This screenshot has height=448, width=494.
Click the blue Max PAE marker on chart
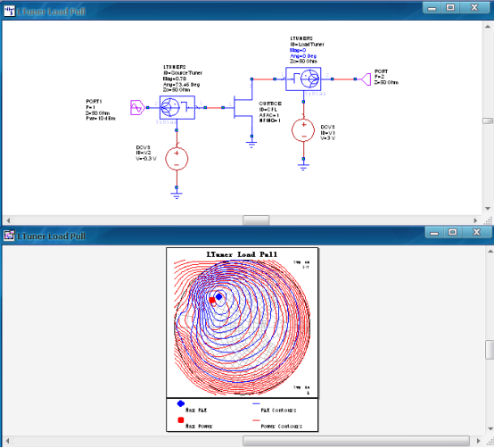point(218,296)
